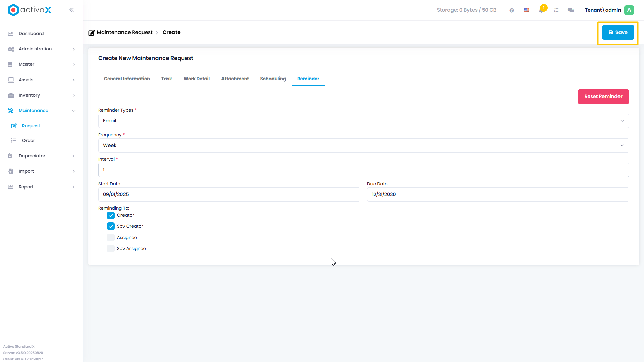This screenshot has height=362, width=644.
Task: Collapse the sidebar with double-chevron icon
Action: tap(71, 10)
